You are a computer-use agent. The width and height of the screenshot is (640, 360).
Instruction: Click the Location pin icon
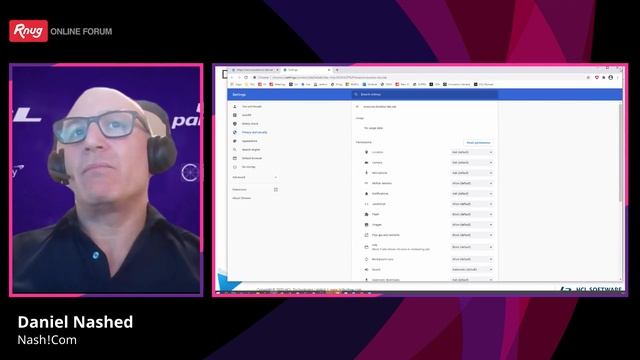coord(366,152)
